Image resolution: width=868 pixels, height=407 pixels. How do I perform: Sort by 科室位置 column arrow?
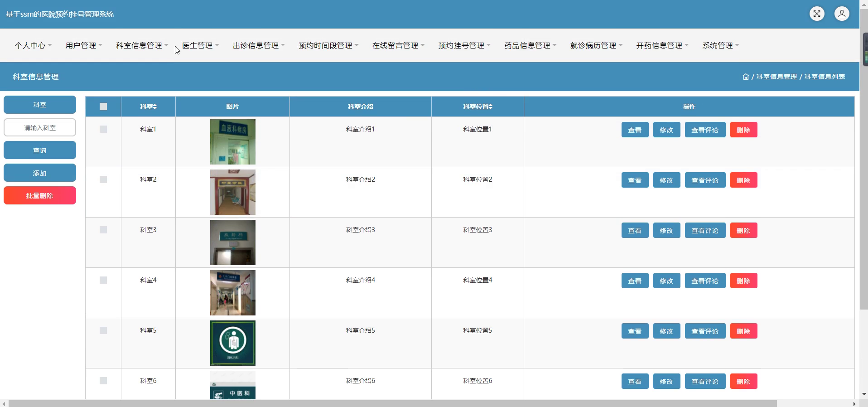[x=490, y=107]
